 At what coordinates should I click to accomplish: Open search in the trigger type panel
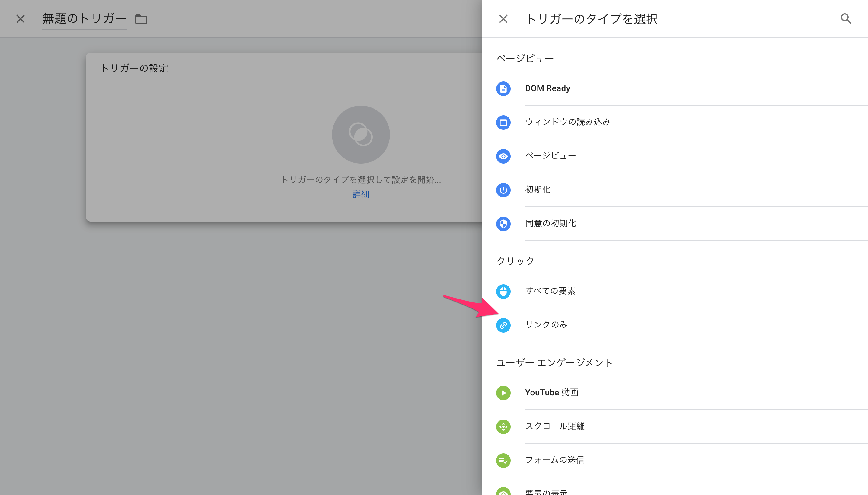[846, 18]
